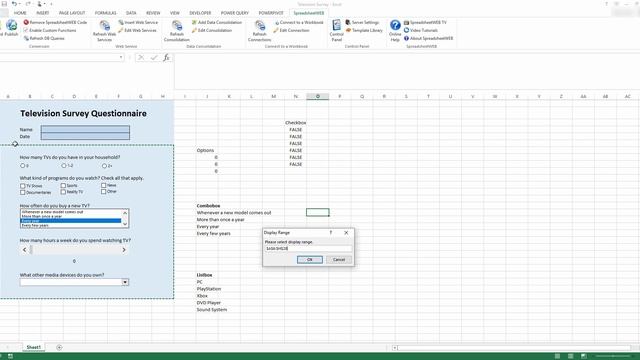
Task: Click Remove SpreadsheetWEB Code
Action: point(55,22)
